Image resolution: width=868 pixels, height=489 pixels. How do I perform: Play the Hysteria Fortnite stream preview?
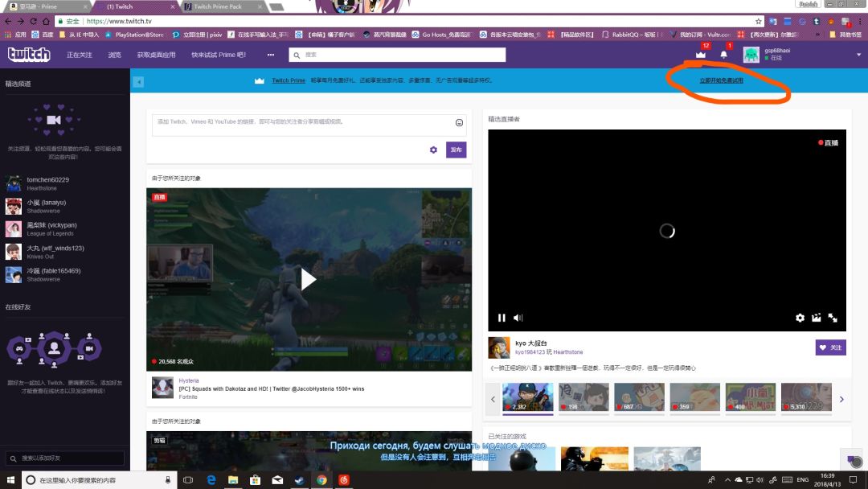click(x=309, y=280)
